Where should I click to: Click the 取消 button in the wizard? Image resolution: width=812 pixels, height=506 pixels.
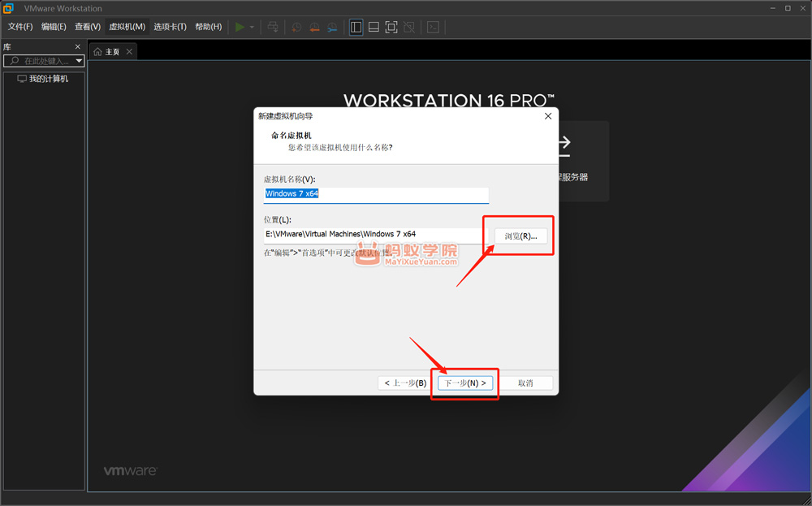tap(525, 383)
